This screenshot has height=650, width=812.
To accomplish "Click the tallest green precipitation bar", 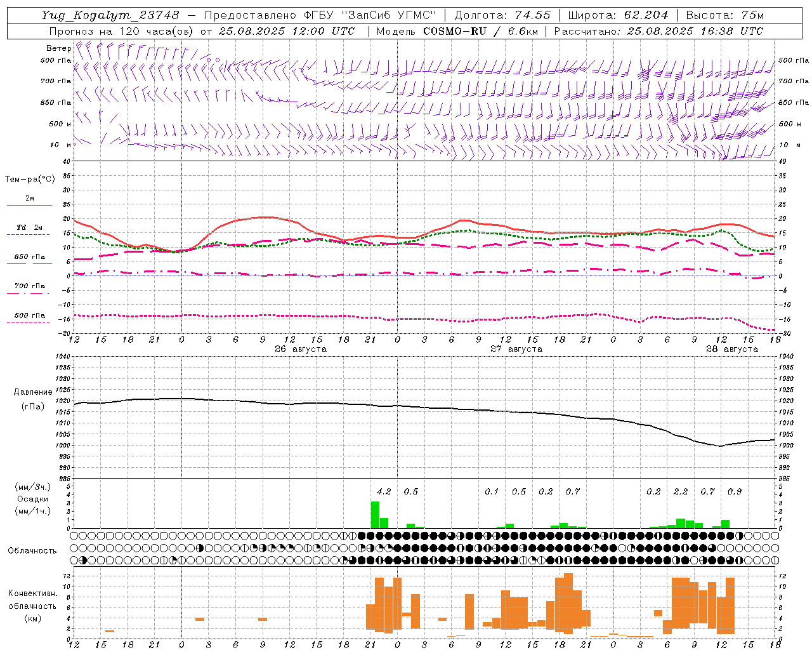I will 375,515.
